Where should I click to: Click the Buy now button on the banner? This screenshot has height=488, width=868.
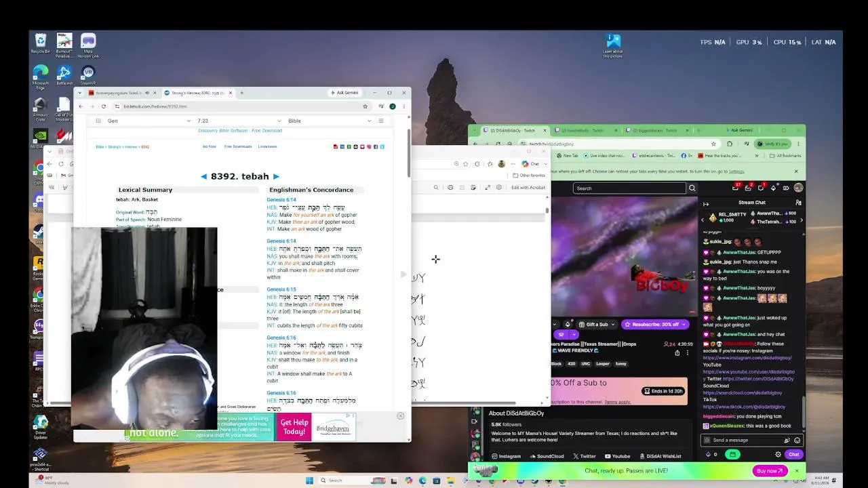(x=770, y=471)
